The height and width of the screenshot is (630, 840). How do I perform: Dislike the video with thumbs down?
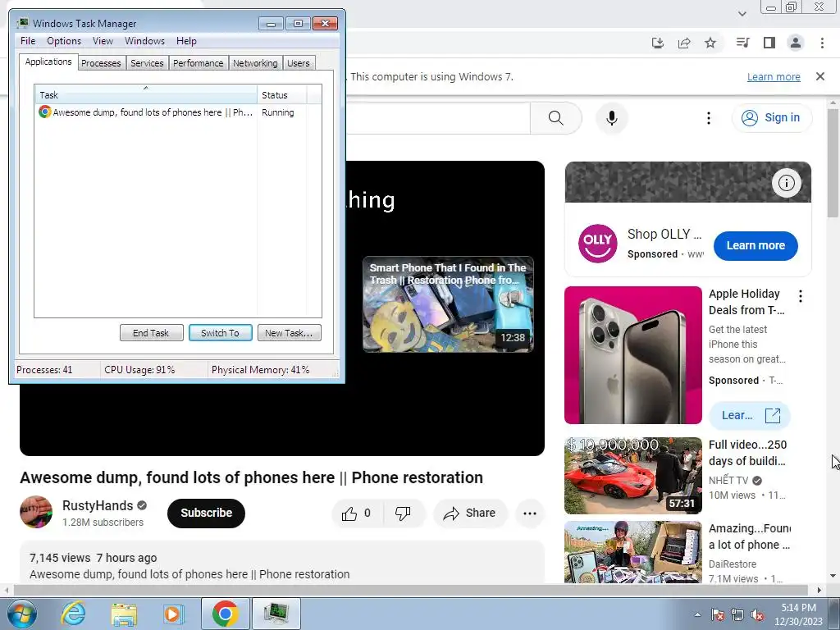pos(403,514)
